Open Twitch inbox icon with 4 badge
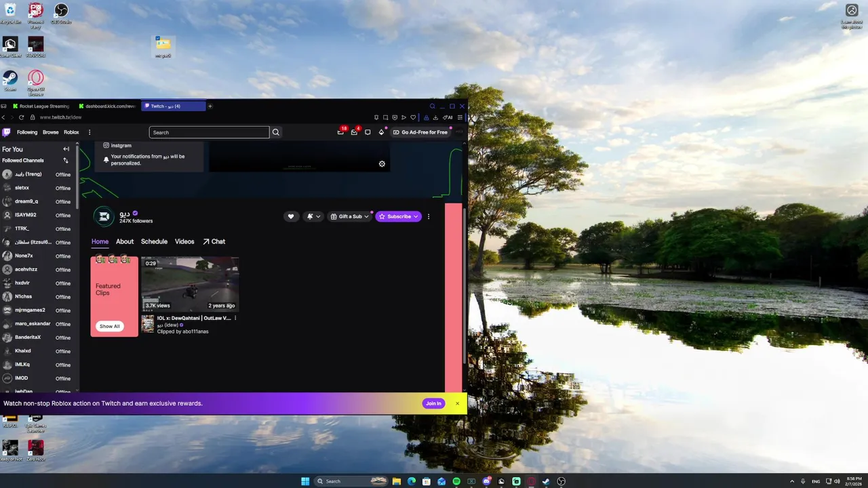Screen dimensions: 868x488 tap(355, 131)
